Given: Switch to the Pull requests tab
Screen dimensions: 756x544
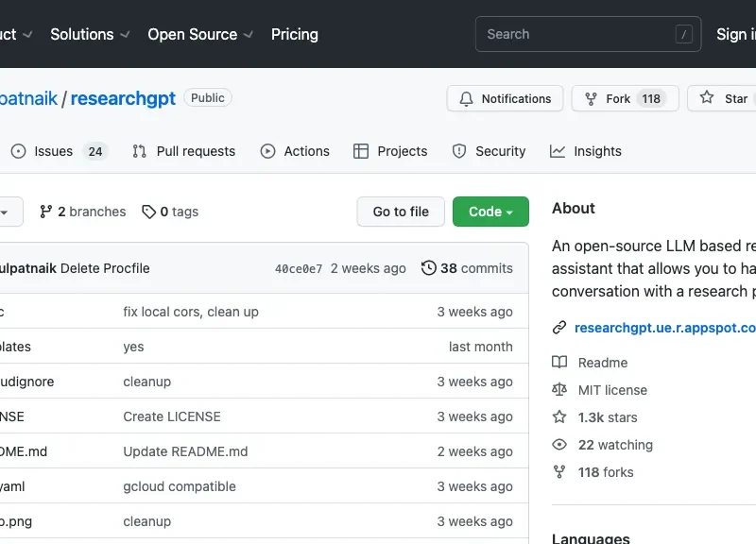Looking at the screenshot, I should click(183, 151).
